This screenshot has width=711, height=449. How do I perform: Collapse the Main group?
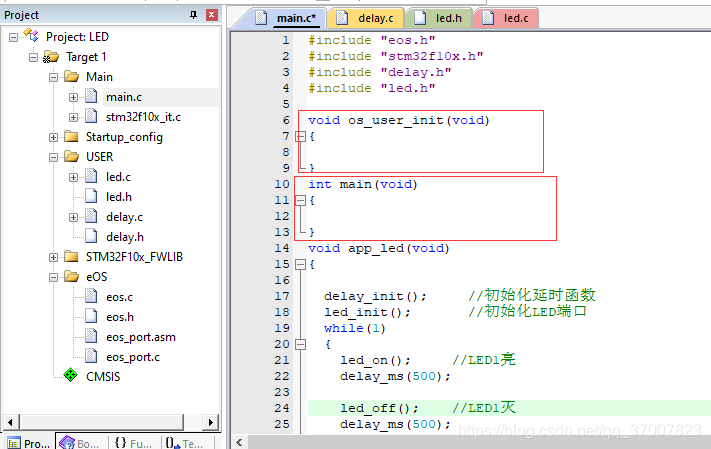54,77
